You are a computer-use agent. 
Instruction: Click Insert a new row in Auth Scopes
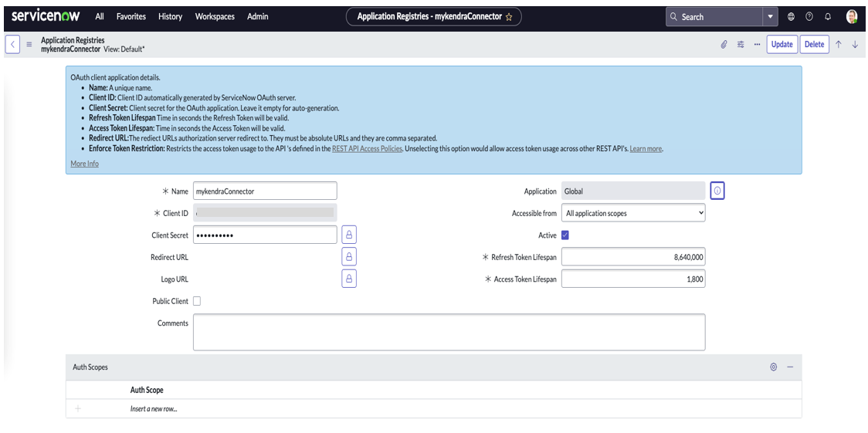[154, 408]
